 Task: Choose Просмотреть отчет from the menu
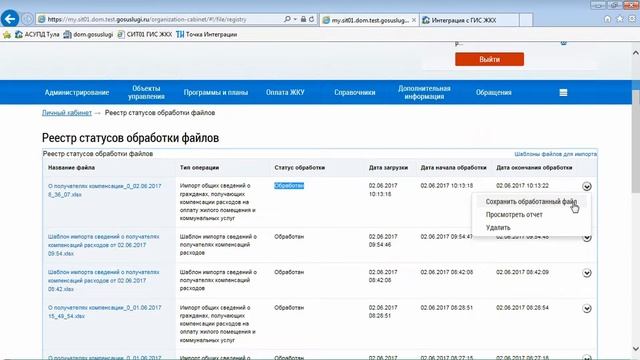(x=514, y=215)
